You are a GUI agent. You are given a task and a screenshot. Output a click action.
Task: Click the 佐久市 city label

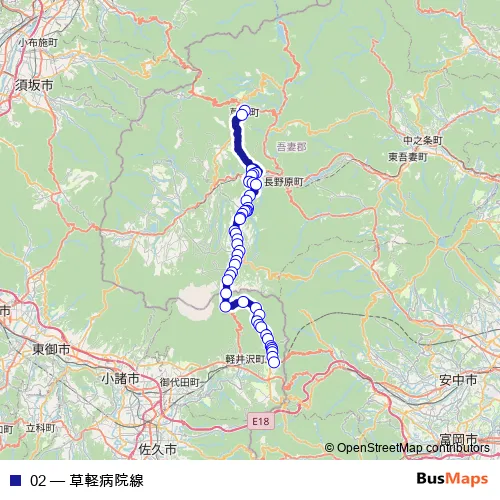tap(157, 449)
